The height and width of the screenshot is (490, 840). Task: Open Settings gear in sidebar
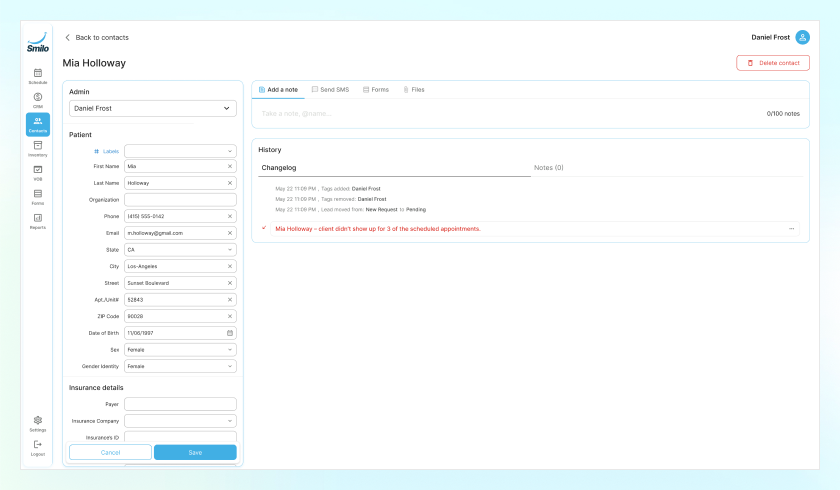(x=38, y=423)
